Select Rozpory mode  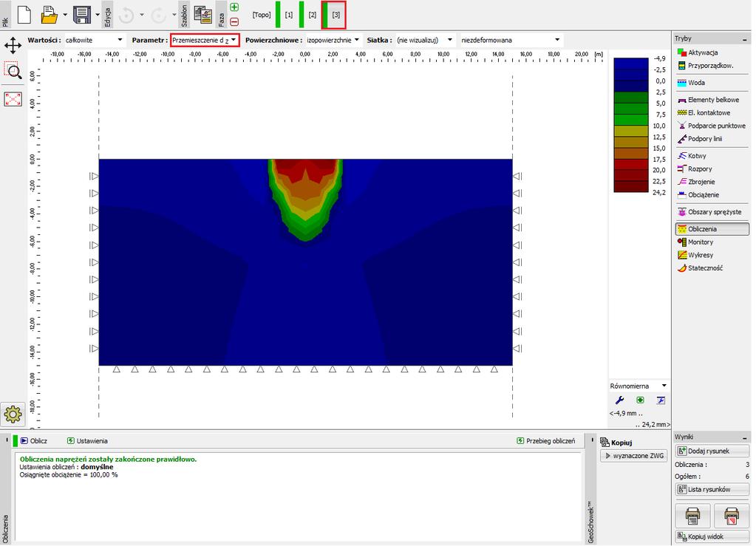pos(695,168)
